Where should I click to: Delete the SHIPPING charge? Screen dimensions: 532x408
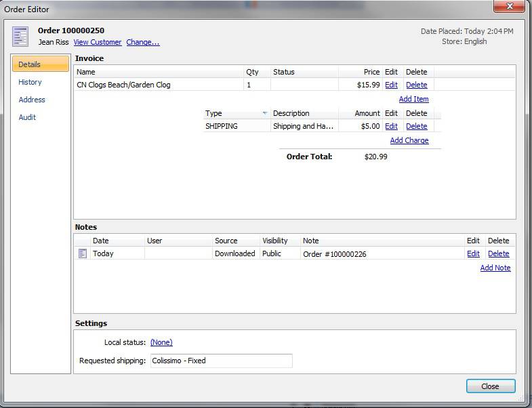coord(417,126)
